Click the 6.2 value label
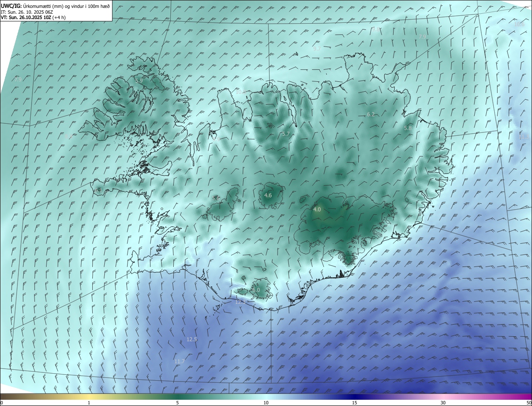This screenshot has height=406, width=532. pyautogui.click(x=371, y=114)
